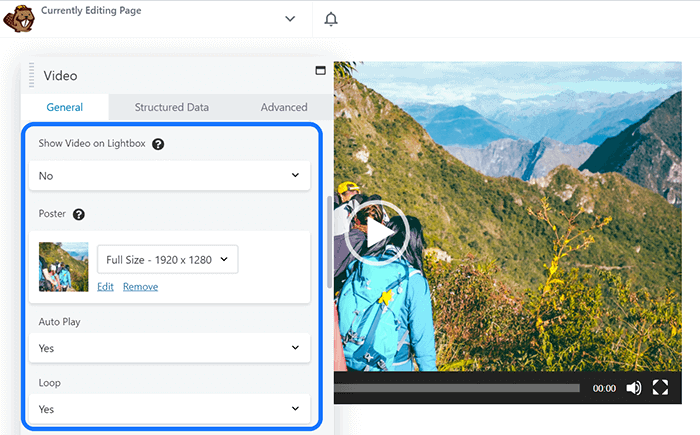The height and width of the screenshot is (435, 700).
Task: Click the Remove poster link
Action: tap(141, 287)
